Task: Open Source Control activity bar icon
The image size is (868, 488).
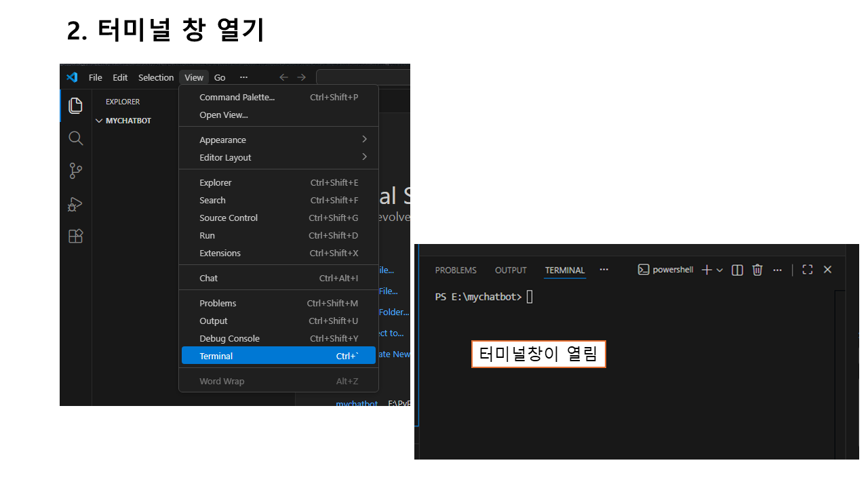Action: (x=75, y=171)
